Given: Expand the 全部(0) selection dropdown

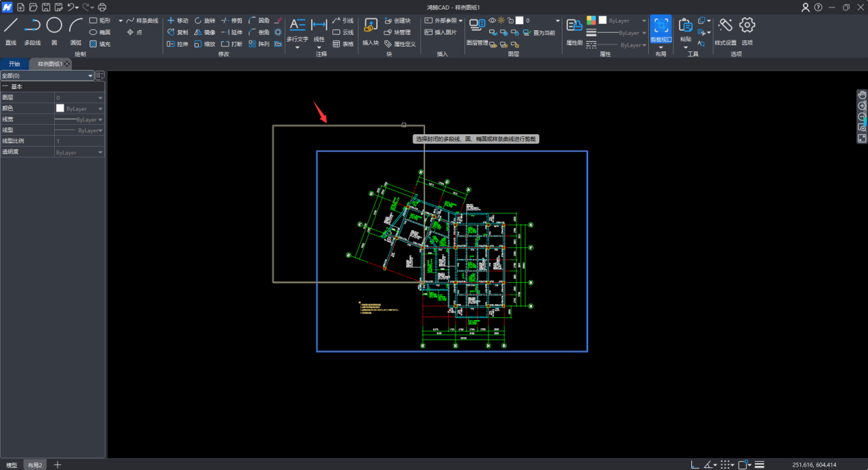Looking at the screenshot, I should click(x=90, y=76).
